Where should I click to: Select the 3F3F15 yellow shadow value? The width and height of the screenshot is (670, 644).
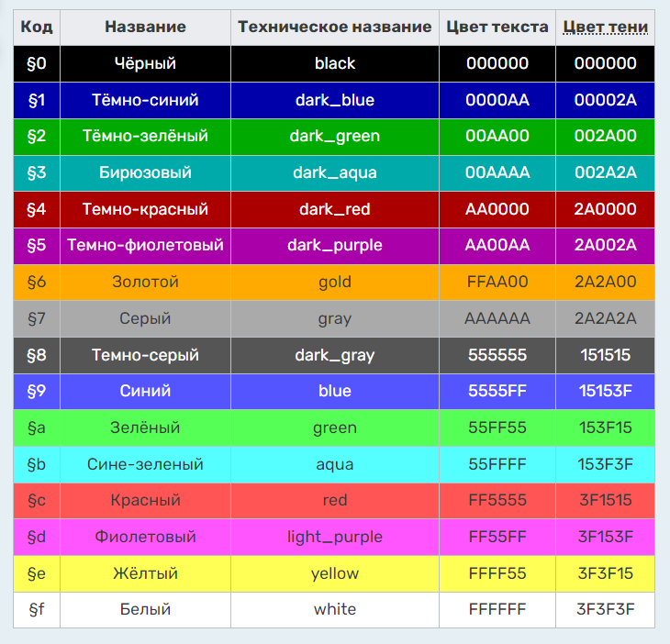(605, 573)
